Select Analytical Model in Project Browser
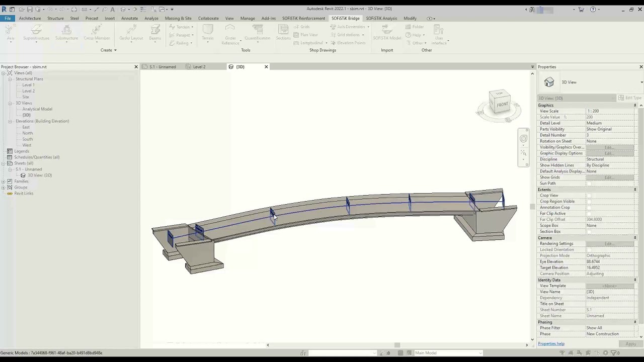644x362 pixels. (37, 109)
